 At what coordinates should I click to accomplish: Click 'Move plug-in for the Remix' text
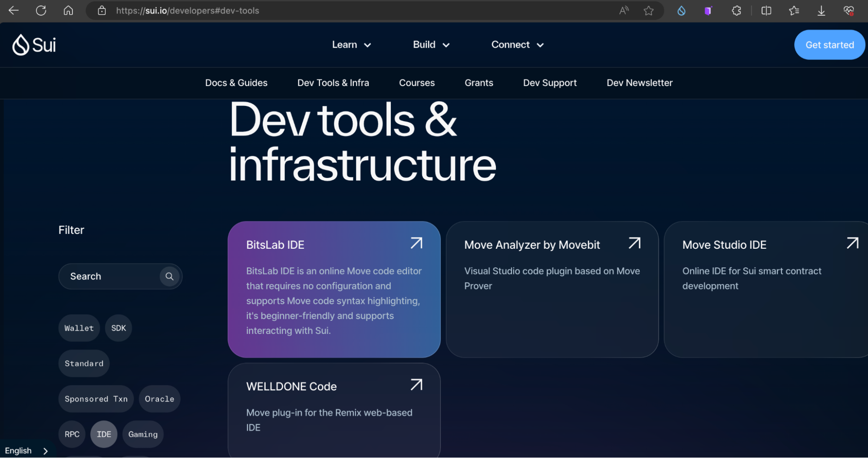coord(329,420)
